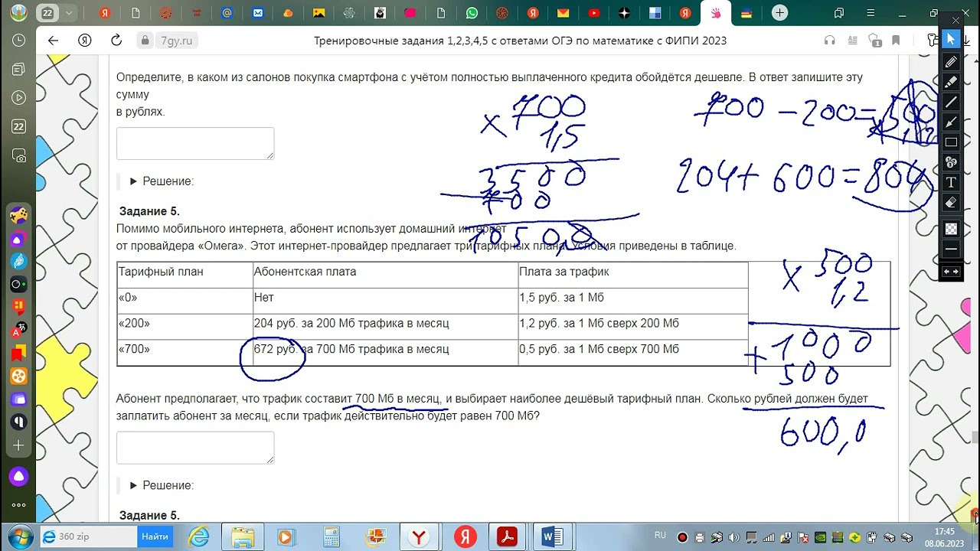Click the answer field for Задание 5
This screenshot has width=980, height=551.
click(195, 448)
